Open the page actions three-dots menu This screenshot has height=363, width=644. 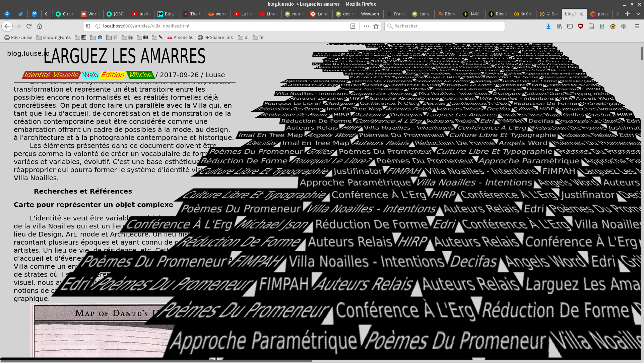click(366, 26)
